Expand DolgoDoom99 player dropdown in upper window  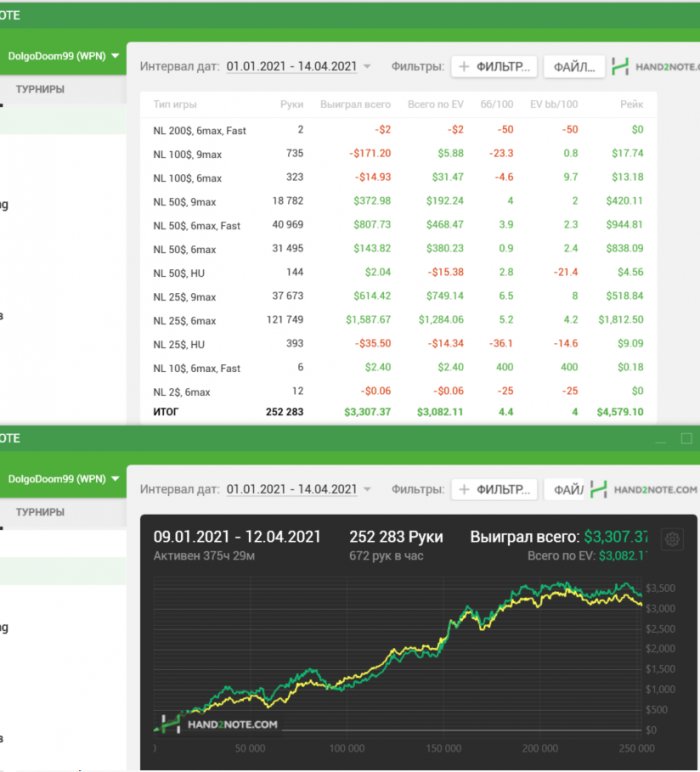click(116, 56)
